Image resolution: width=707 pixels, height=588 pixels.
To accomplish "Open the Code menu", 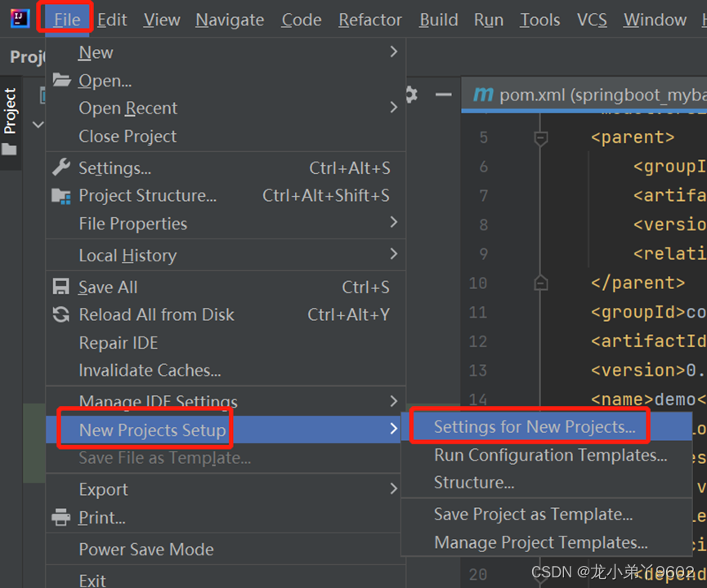I will coord(302,20).
